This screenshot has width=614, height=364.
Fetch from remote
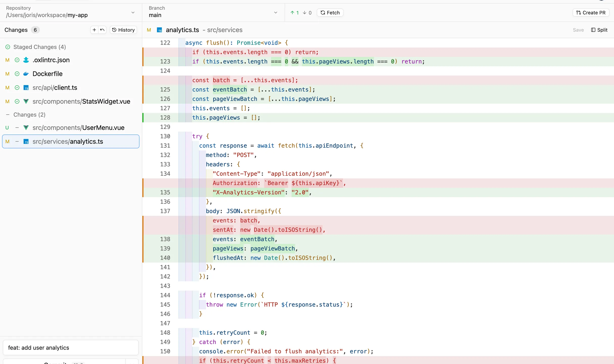[330, 13]
